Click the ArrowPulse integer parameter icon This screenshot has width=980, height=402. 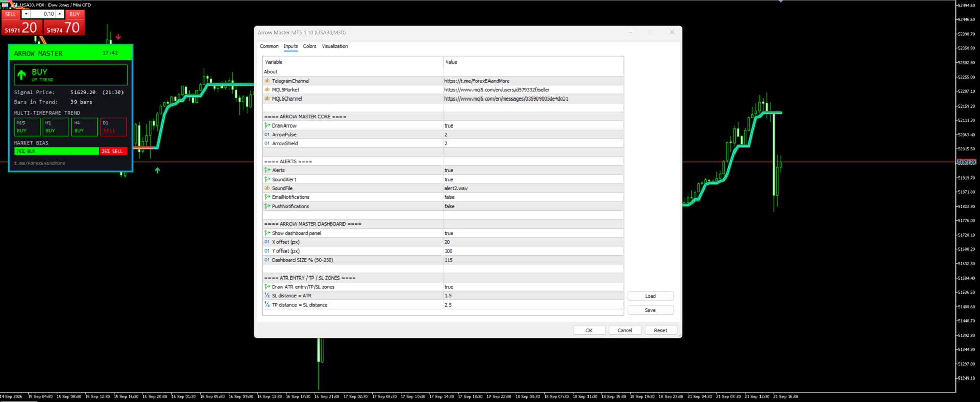267,135
